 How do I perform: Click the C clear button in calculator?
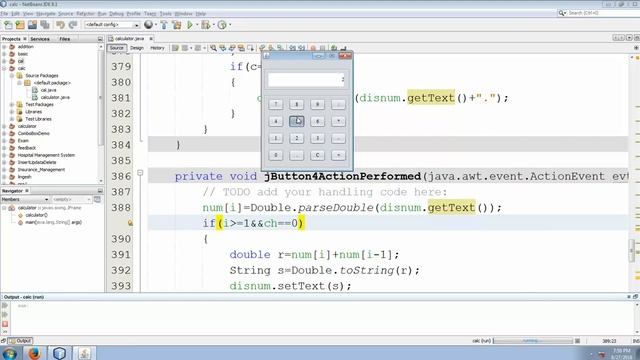click(318, 155)
